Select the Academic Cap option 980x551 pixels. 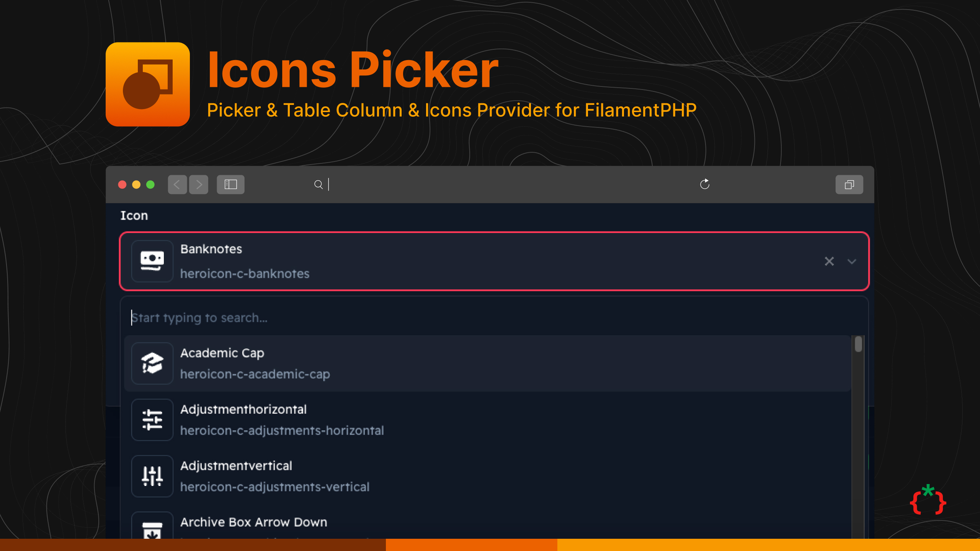coord(459,363)
